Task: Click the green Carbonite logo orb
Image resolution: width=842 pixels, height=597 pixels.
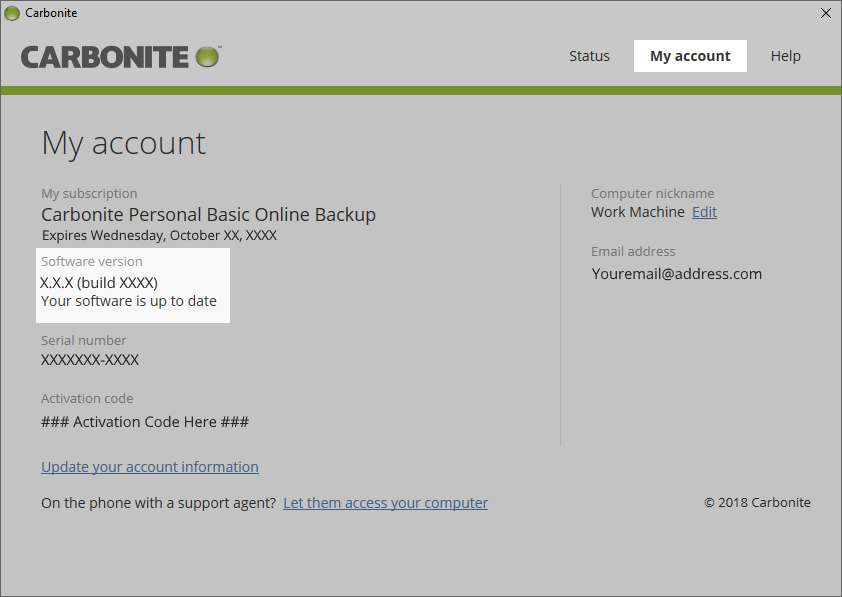Action: (207, 56)
